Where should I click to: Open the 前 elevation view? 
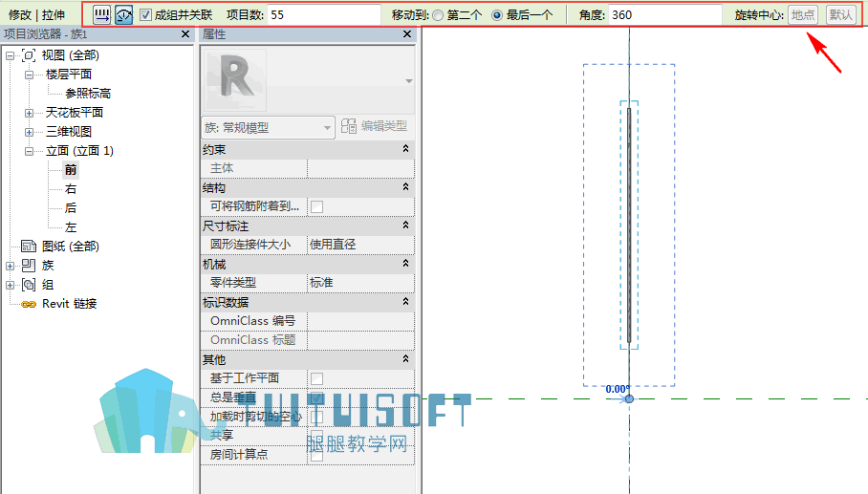(x=71, y=170)
